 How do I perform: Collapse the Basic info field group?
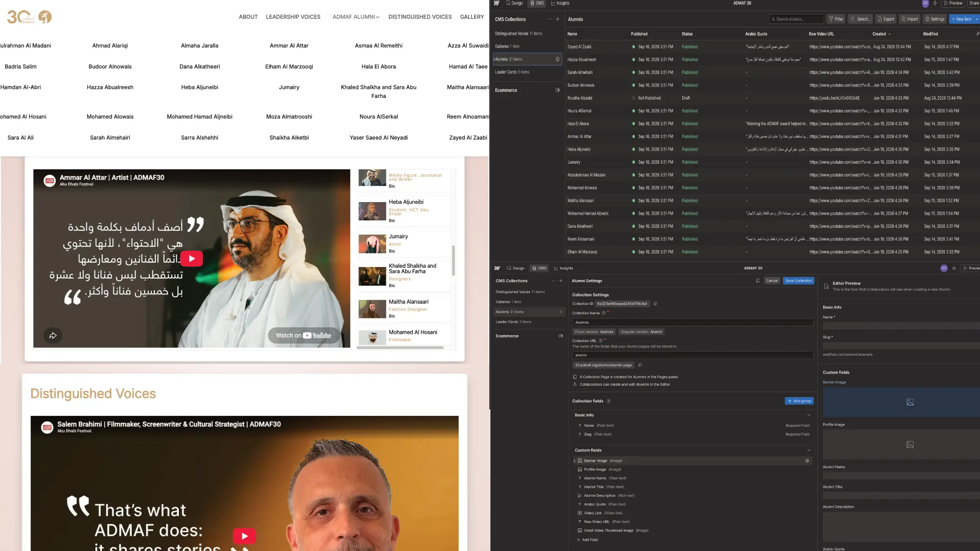tap(808, 415)
